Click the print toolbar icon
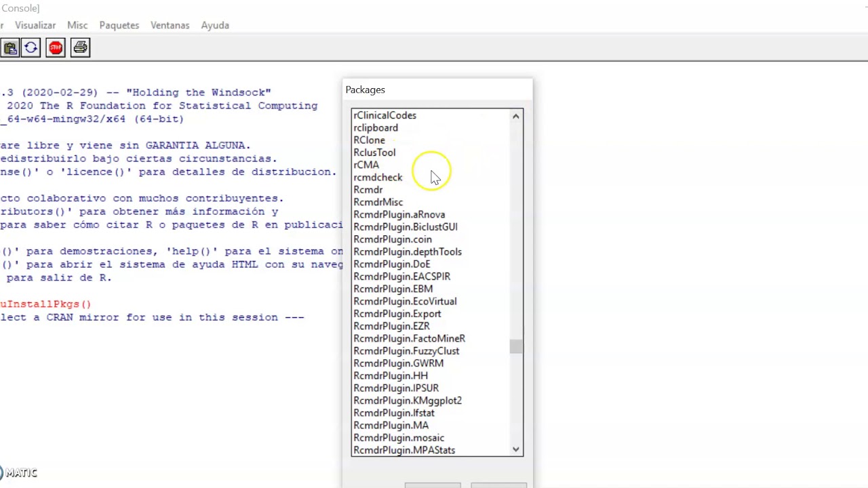 (x=80, y=47)
